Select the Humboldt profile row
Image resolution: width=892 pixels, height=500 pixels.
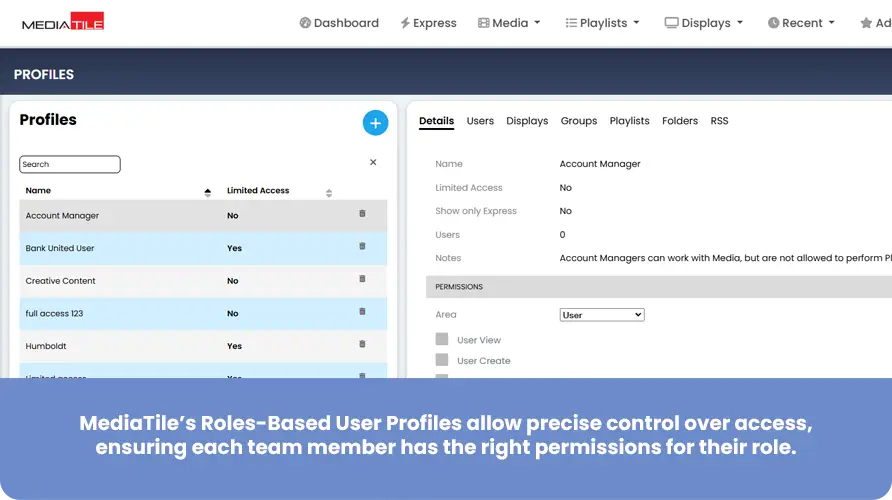(x=203, y=346)
